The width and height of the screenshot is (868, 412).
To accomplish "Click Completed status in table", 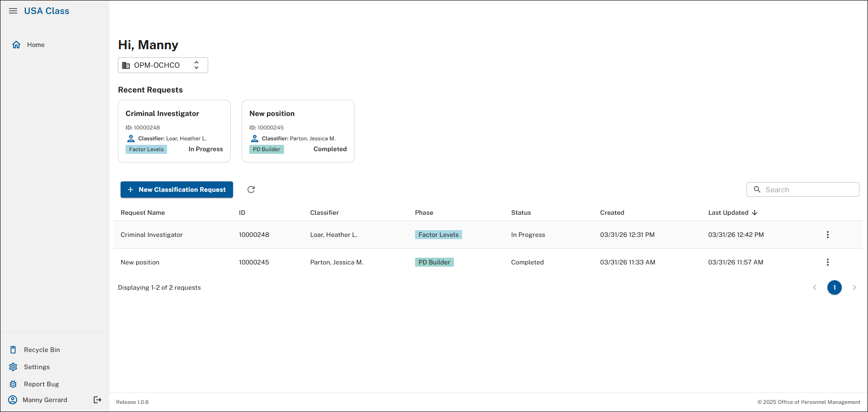I will coord(527,262).
